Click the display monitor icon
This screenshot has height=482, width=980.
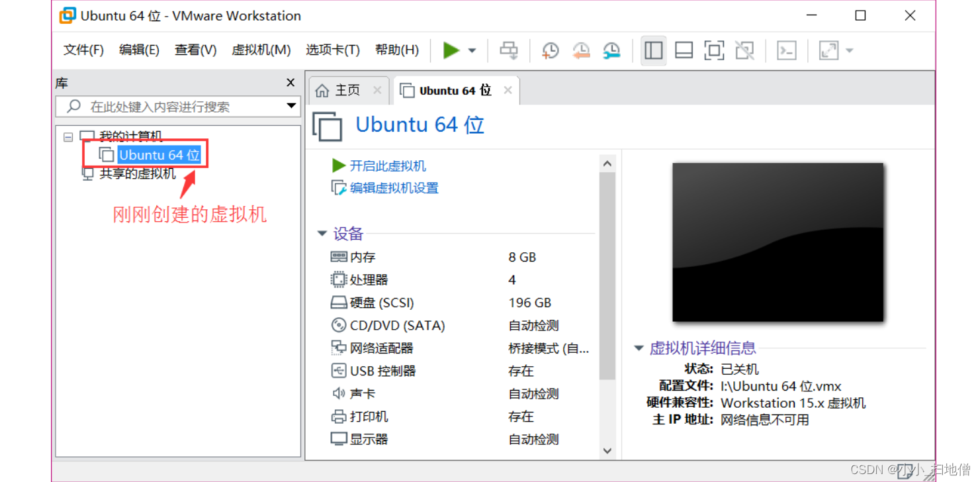point(339,439)
